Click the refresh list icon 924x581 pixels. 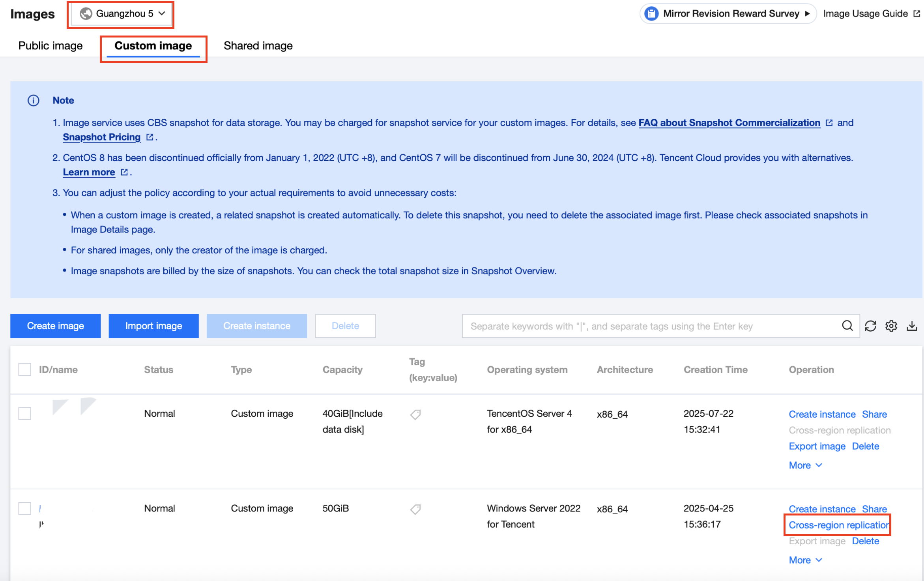coord(870,326)
